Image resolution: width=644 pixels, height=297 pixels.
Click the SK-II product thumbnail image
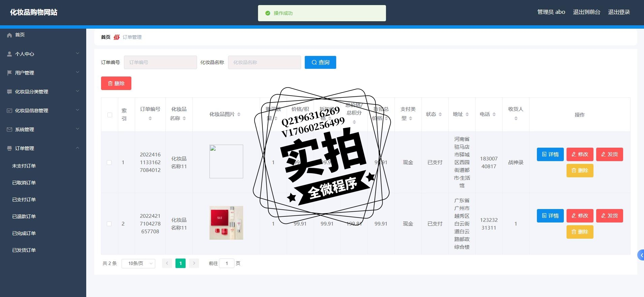[226, 223]
